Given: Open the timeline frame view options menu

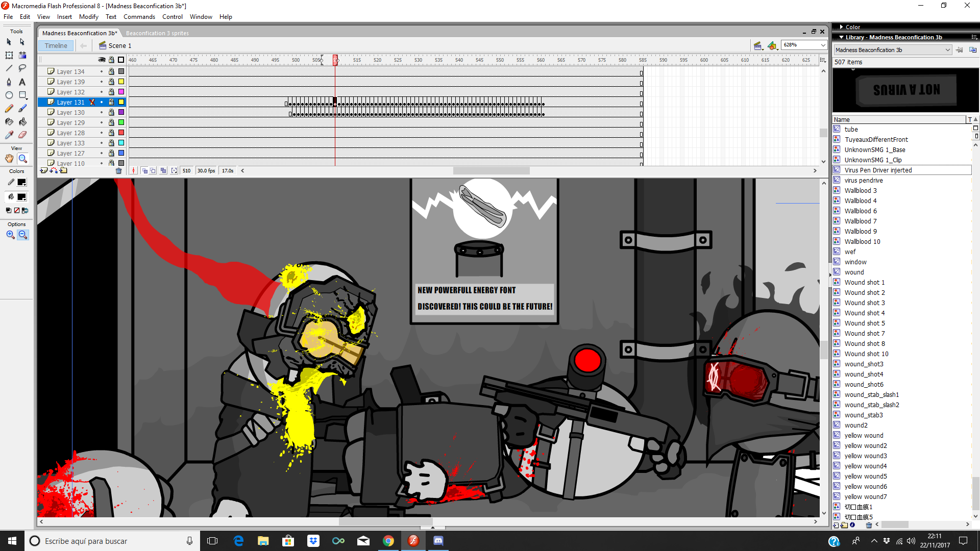Looking at the screenshot, I should (823, 60).
